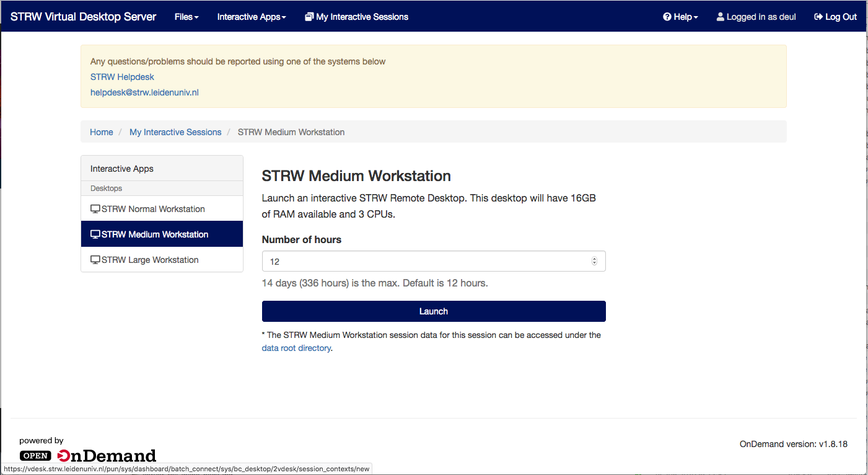Image resolution: width=868 pixels, height=475 pixels.
Task: Go to the Home breadcrumb
Action: point(102,132)
